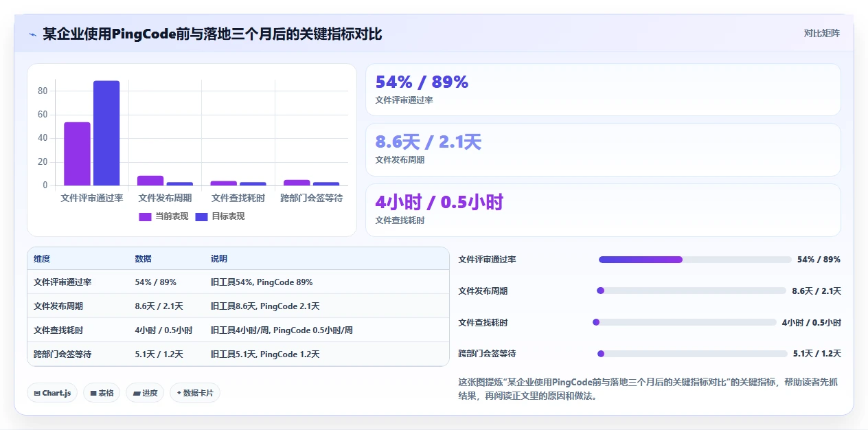
Task: Click the 数据 table column header
Action: [143, 259]
